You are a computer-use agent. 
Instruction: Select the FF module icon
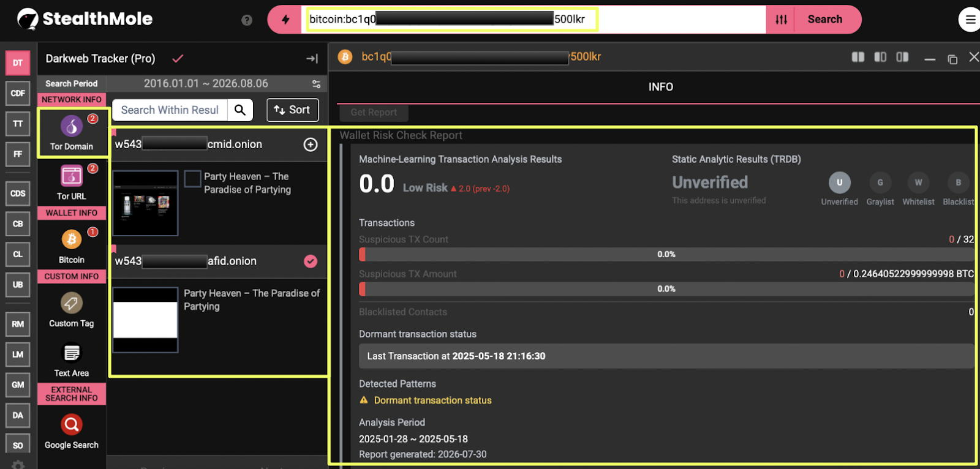[18, 154]
